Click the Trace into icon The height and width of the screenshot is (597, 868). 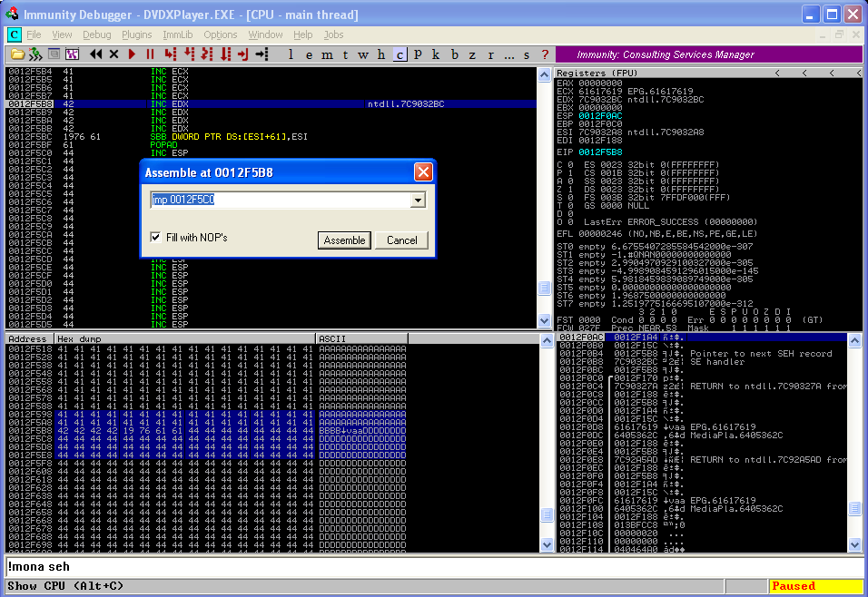click(x=207, y=54)
